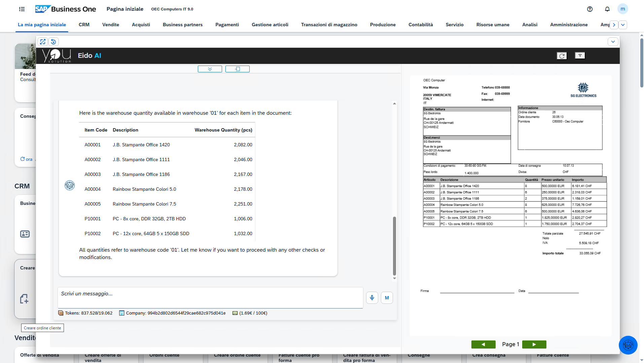The width and height of the screenshot is (644, 363).
Task: Open the model selector "M" icon
Action: point(387,297)
